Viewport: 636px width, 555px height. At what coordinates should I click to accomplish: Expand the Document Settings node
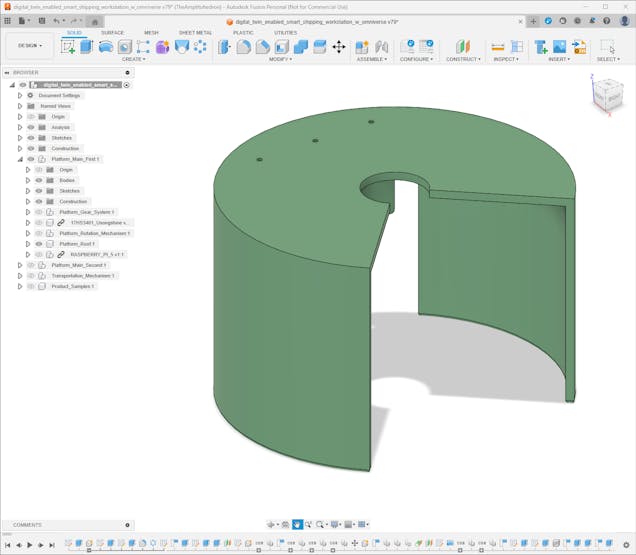(20, 95)
